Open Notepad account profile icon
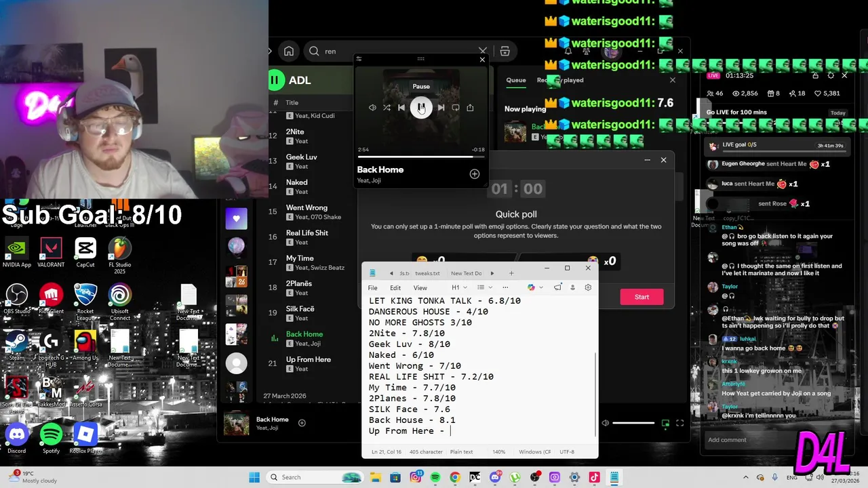The image size is (868, 488). point(572,287)
